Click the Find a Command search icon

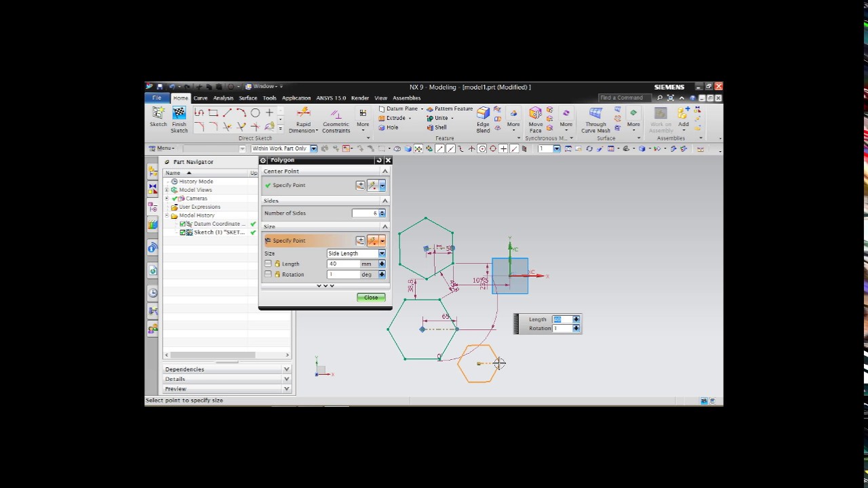coord(659,98)
